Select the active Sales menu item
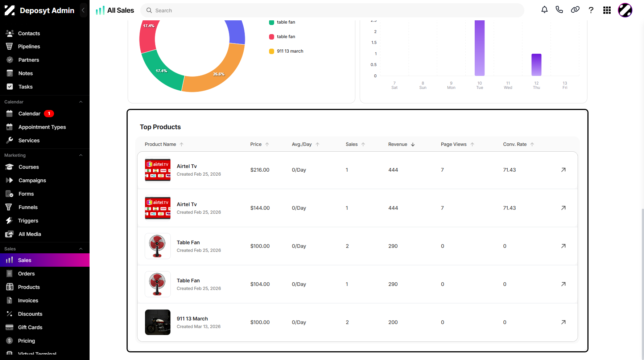644x360 pixels. tap(45, 260)
